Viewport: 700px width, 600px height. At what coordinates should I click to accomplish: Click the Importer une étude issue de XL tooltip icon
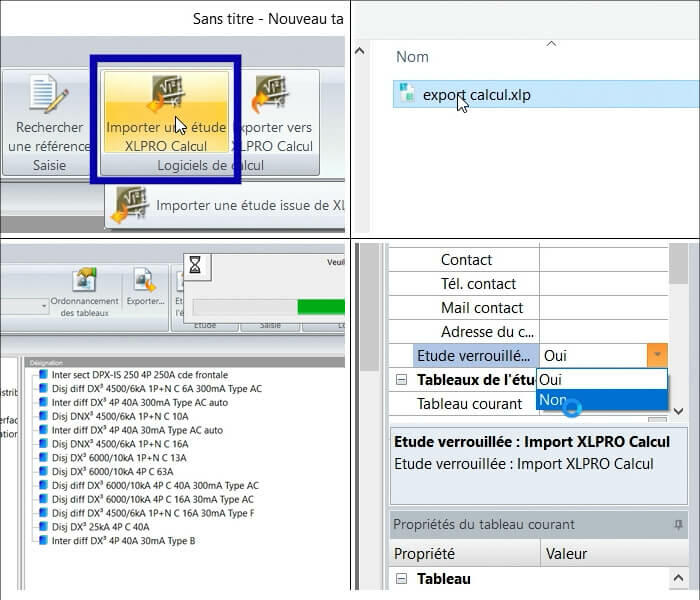click(130, 204)
